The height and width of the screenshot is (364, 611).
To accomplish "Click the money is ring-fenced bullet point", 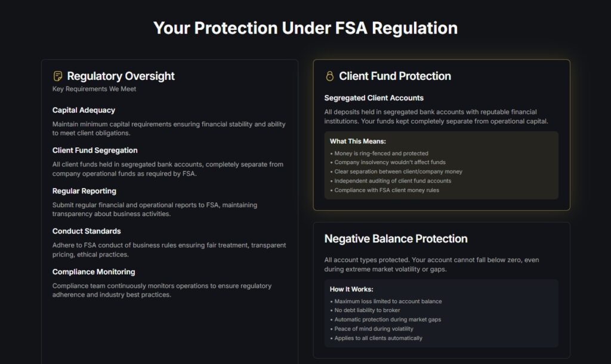I will 381,153.
